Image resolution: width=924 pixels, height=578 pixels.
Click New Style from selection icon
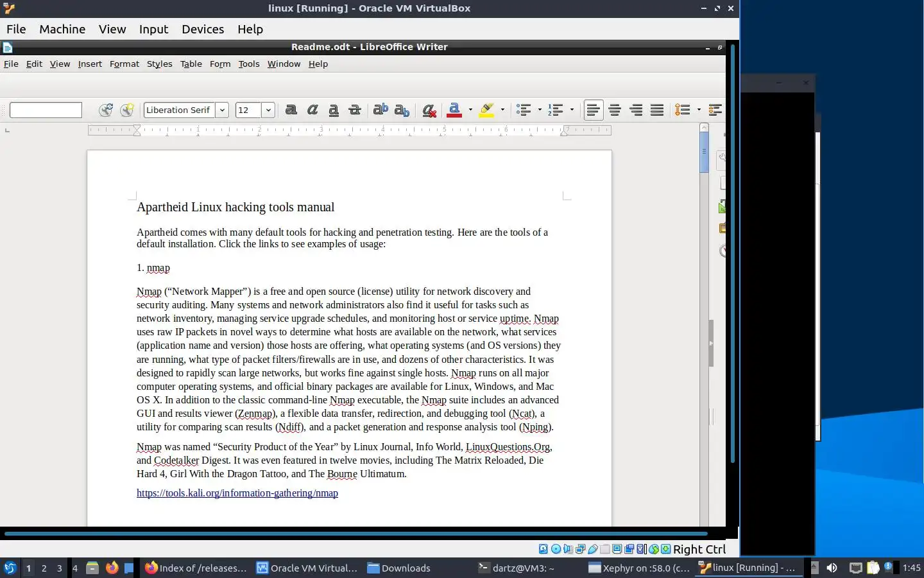[127, 110]
